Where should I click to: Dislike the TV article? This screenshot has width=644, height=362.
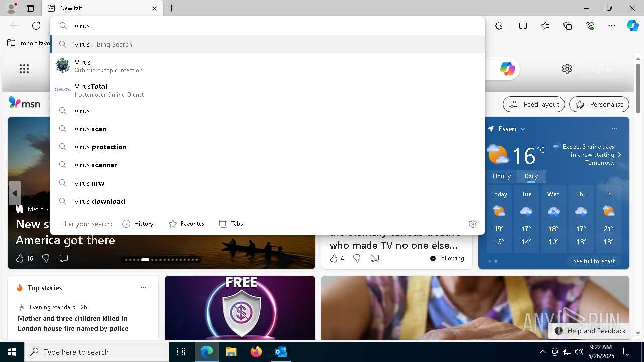[357, 258]
